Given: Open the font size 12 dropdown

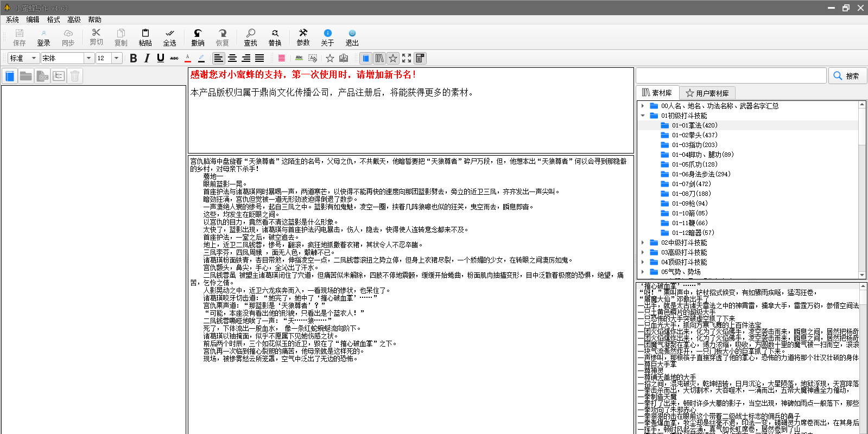Looking at the screenshot, I should [116, 58].
